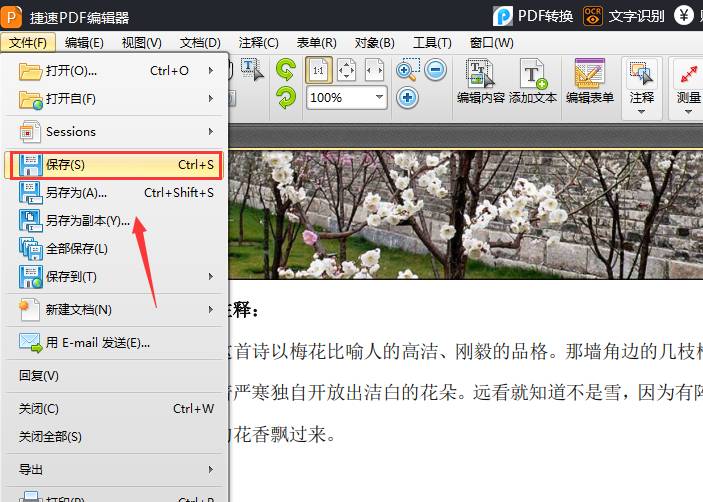Choose 另存为(A)... menu entry
Image resolution: width=703 pixels, height=502 pixels.
tap(114, 193)
